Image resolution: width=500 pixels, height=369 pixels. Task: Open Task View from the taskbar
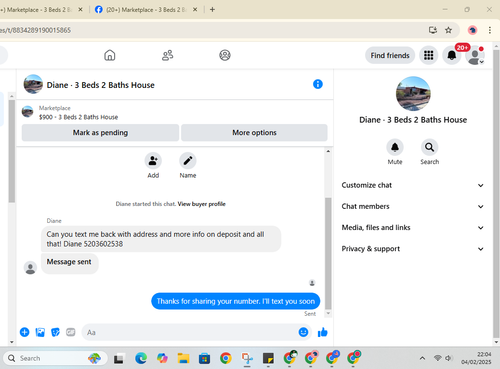[119, 359]
